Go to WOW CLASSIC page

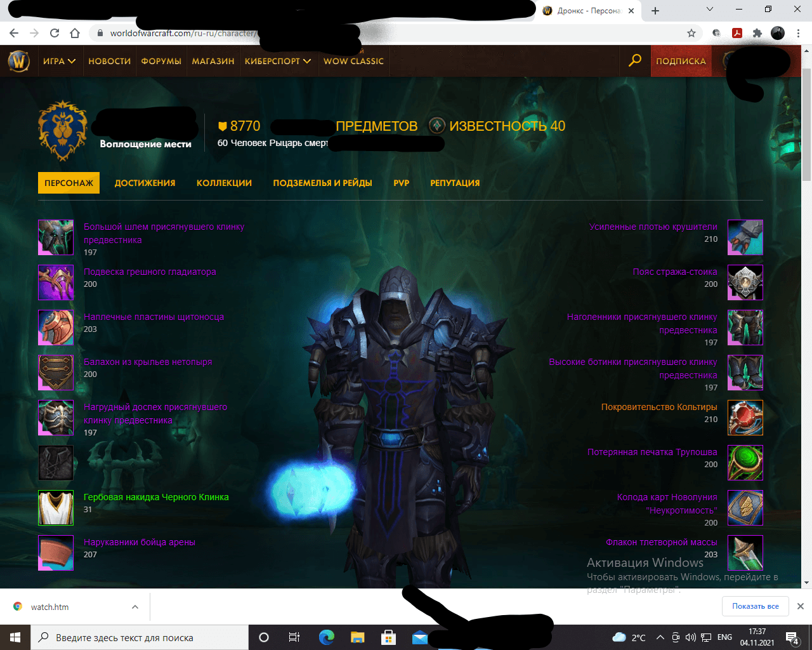[353, 61]
